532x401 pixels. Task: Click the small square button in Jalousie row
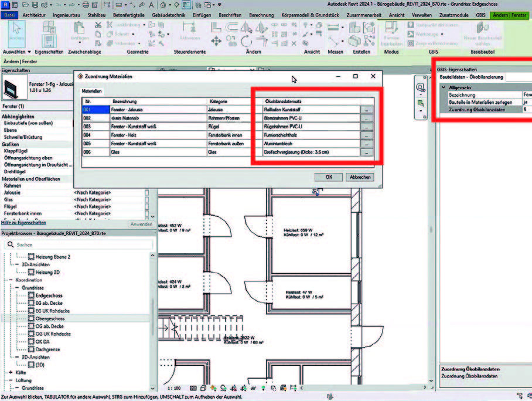coord(147,192)
